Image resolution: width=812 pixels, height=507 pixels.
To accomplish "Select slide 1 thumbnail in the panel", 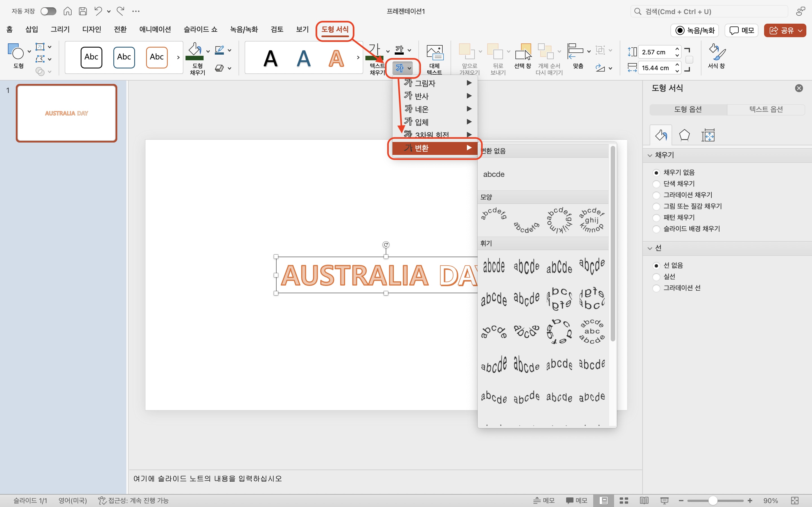I will pyautogui.click(x=66, y=113).
